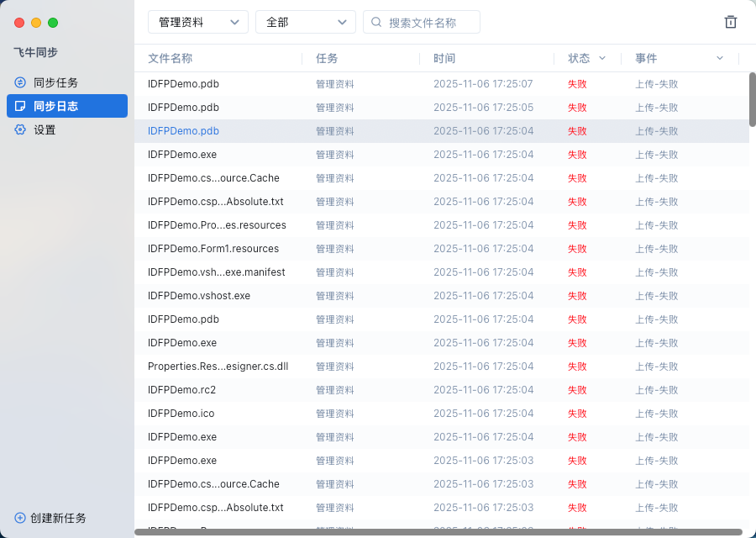Select the IDFPDemo.vsh...exe.manifest row
Screen dimensions: 756x538
tap(442, 272)
